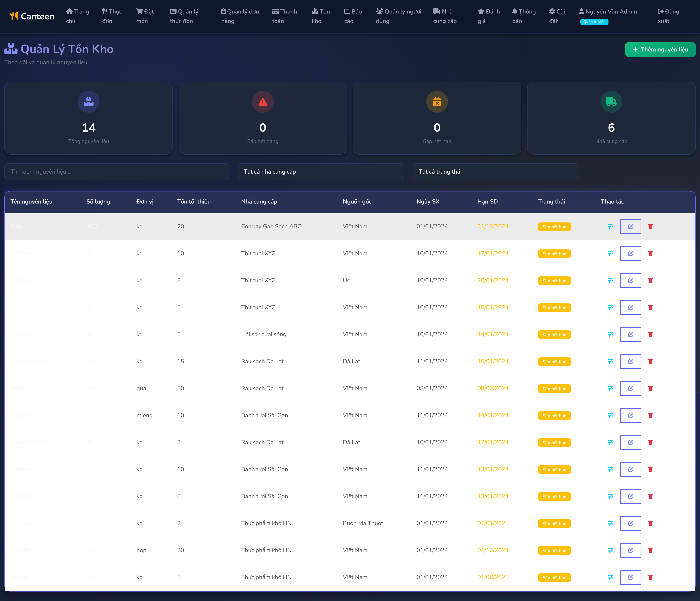Open Cài đặt settings
This screenshot has width=700, height=601.
(x=557, y=16)
